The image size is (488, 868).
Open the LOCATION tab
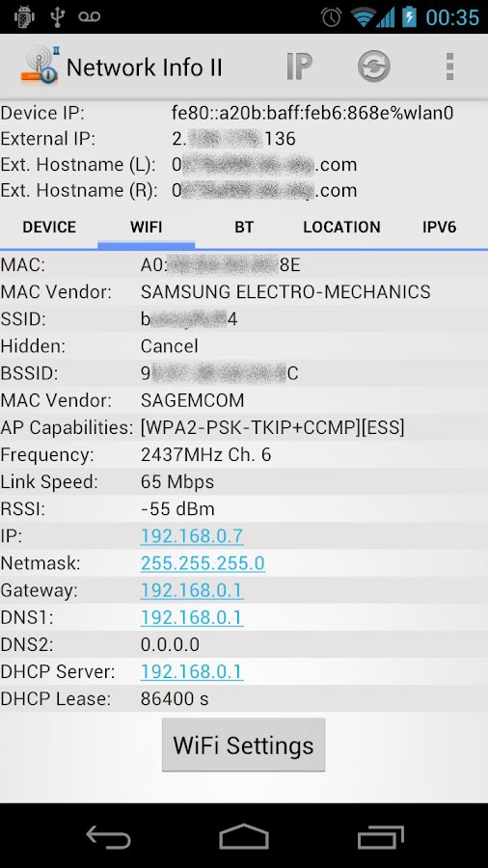341,227
